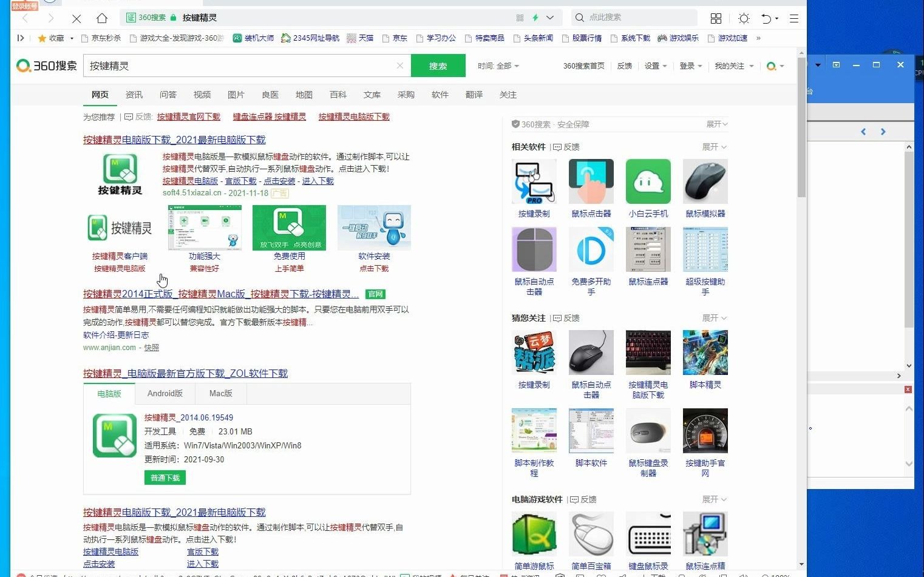Screen dimensions: 924x577
Task: Open the 鼠标键盘录制器 thumbnail
Action: [x=648, y=431]
